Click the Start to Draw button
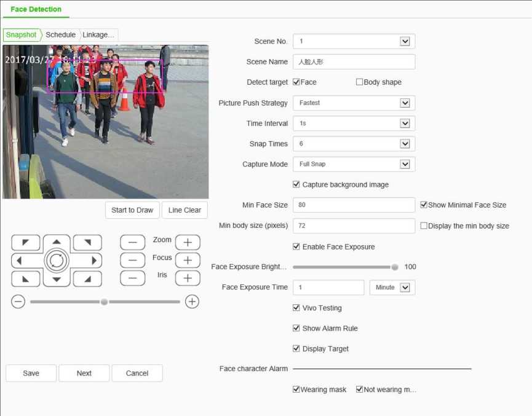 (132, 210)
